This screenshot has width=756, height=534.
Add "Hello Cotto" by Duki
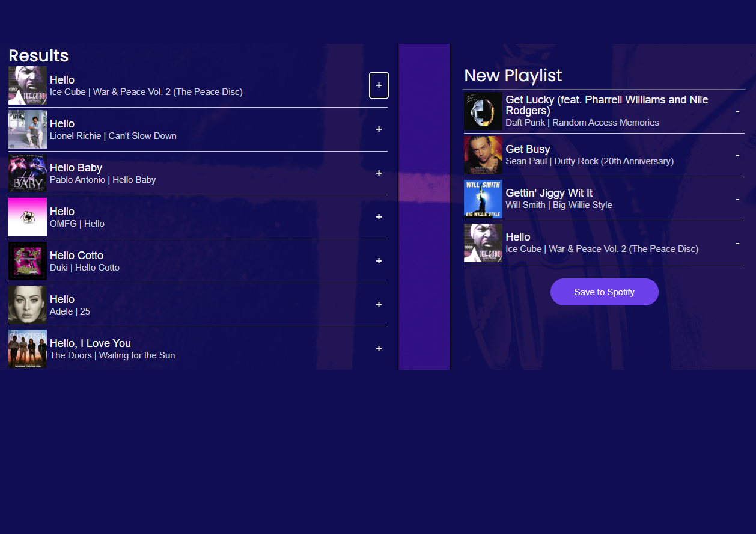379,261
